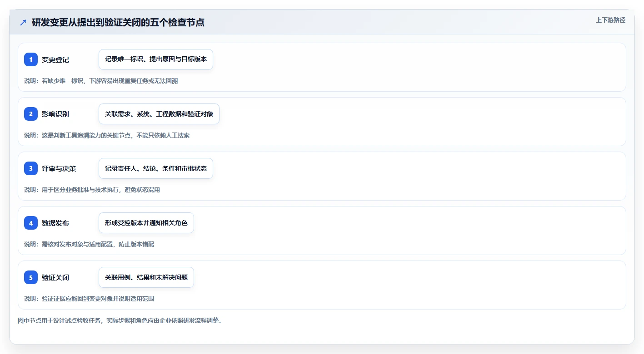Click the 记录责任人、结论、条件和审批状态 box

point(156,168)
